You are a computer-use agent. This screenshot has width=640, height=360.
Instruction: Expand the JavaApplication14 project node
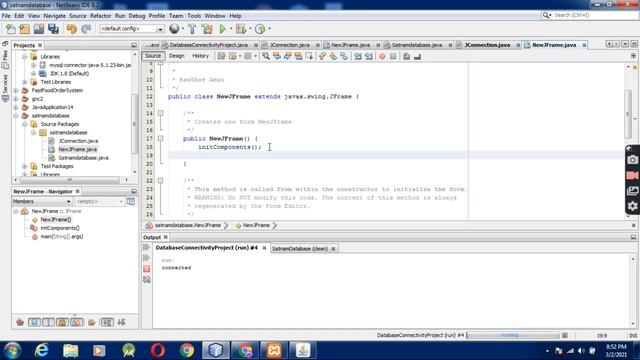coord(16,107)
